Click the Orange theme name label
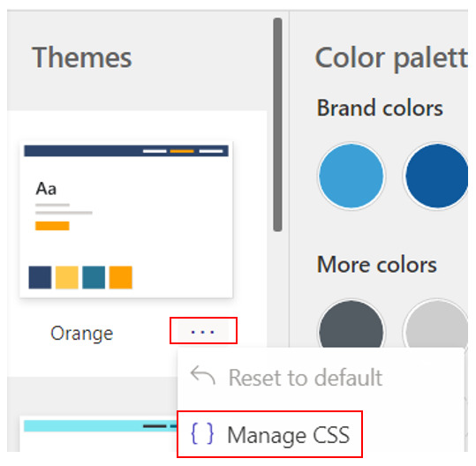Screen dimensions: 476x466 coord(81,334)
